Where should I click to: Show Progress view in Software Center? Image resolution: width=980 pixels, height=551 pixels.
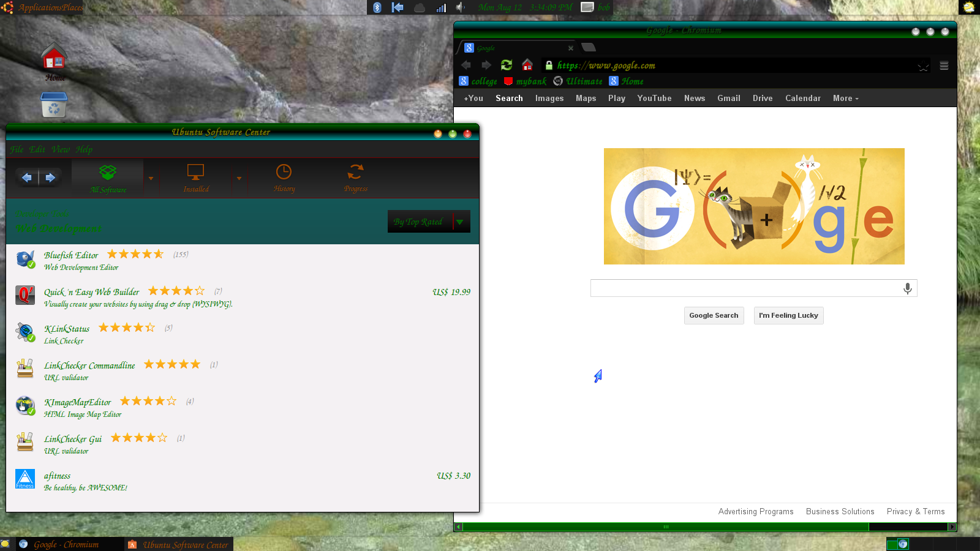pos(356,178)
